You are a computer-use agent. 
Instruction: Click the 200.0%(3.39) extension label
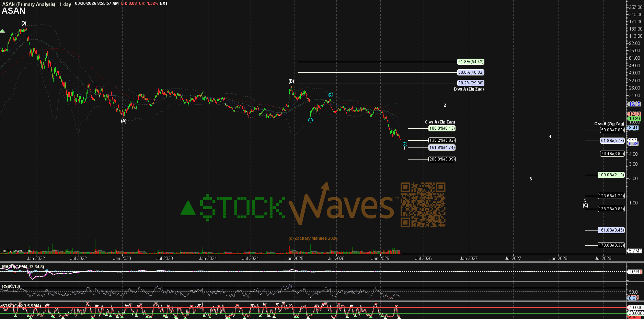(442, 159)
